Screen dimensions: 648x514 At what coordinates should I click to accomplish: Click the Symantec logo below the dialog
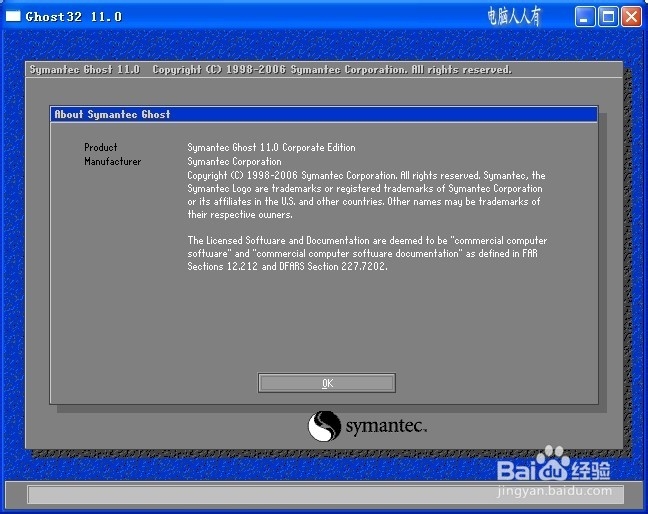coord(367,426)
